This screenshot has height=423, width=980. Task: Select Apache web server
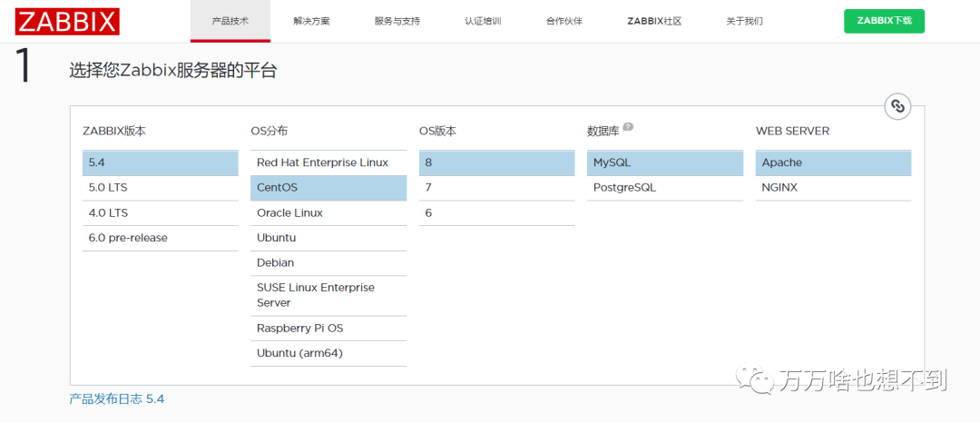coord(833,162)
